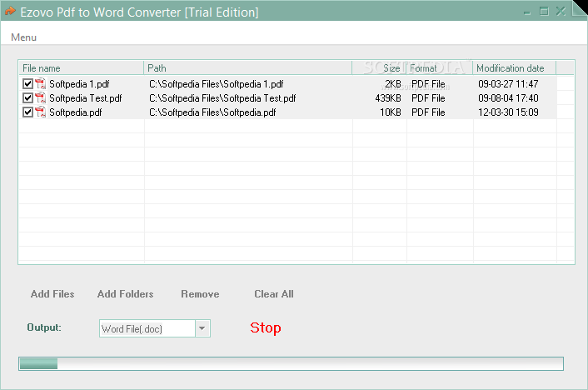Sort by the Path column header
The width and height of the screenshot is (588, 390).
click(x=247, y=68)
